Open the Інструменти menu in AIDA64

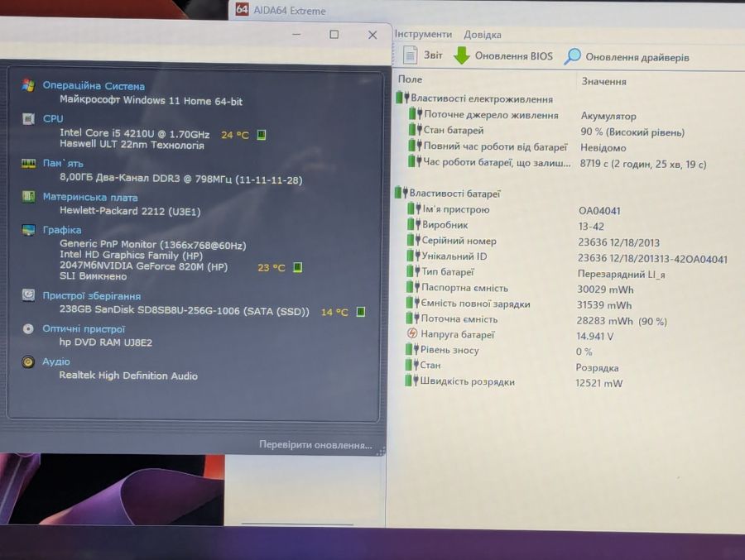tap(423, 34)
